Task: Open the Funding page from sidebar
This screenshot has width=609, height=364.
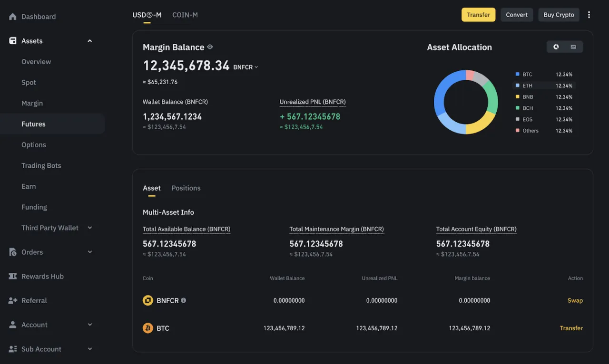Action: tap(34, 207)
